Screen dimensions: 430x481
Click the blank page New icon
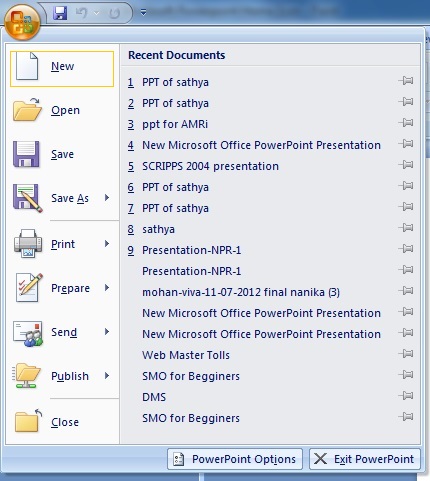[x=27, y=66]
